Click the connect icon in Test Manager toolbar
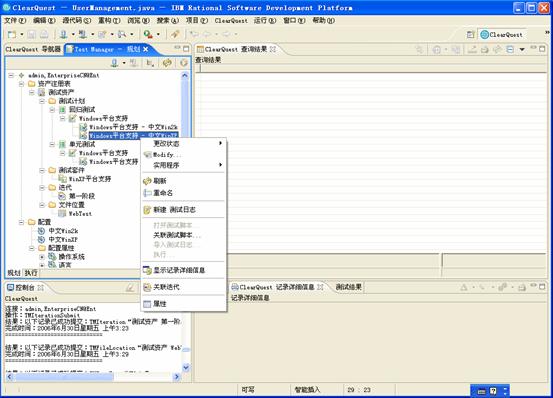This screenshot has width=553, height=398. (114, 63)
